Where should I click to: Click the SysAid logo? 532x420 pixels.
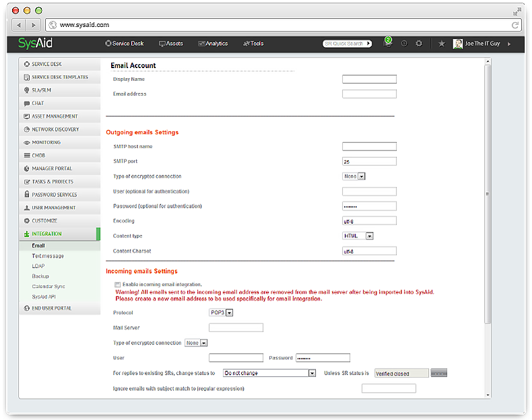pyautogui.click(x=35, y=43)
